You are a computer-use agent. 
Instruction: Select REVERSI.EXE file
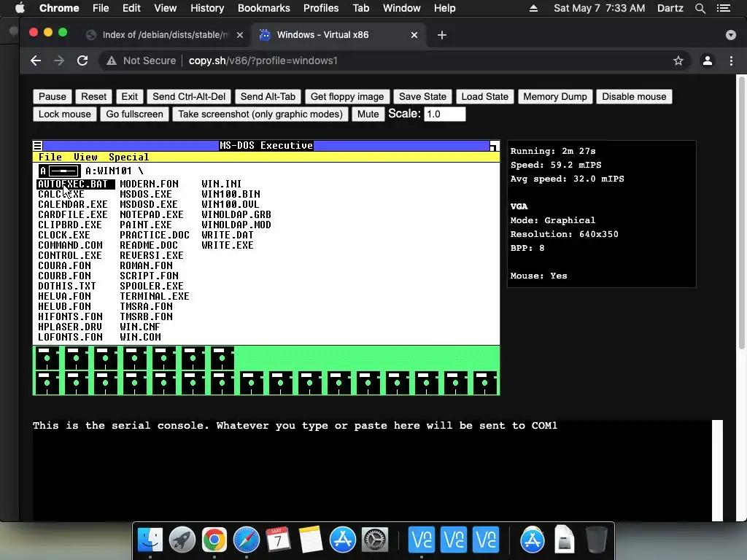[152, 256]
